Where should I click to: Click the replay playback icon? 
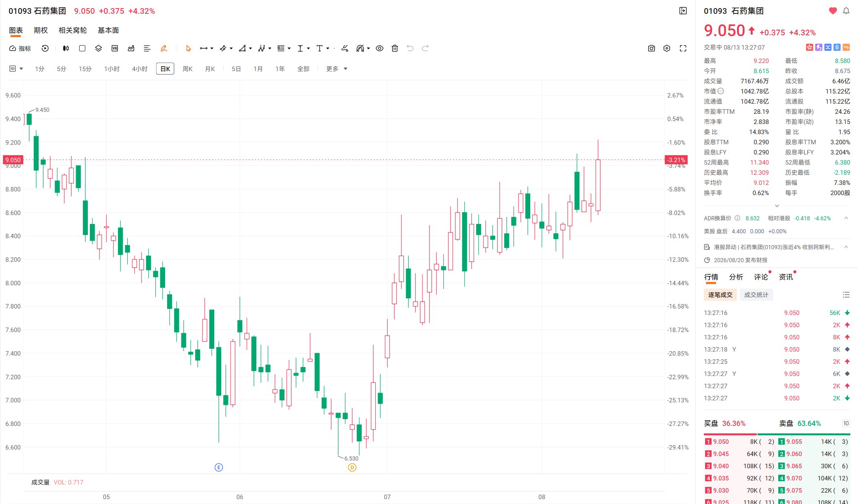click(x=45, y=48)
